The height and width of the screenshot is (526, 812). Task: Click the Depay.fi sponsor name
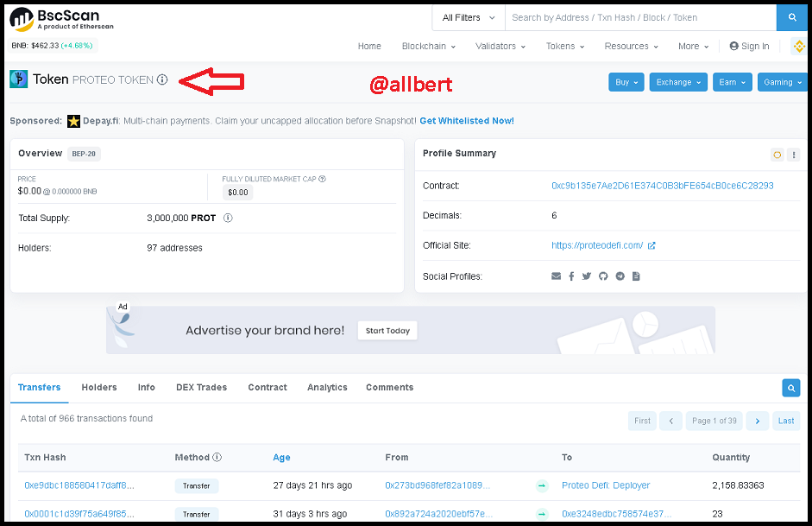[x=101, y=121]
